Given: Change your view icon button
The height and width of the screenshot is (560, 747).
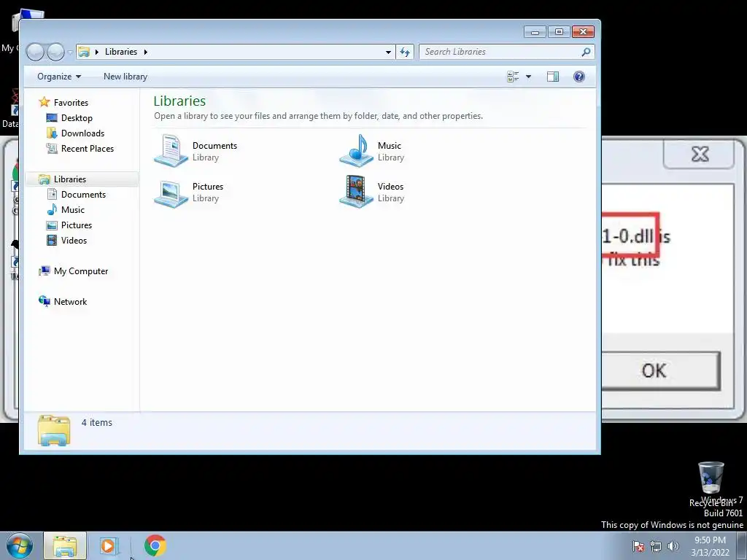Looking at the screenshot, I should 513,77.
